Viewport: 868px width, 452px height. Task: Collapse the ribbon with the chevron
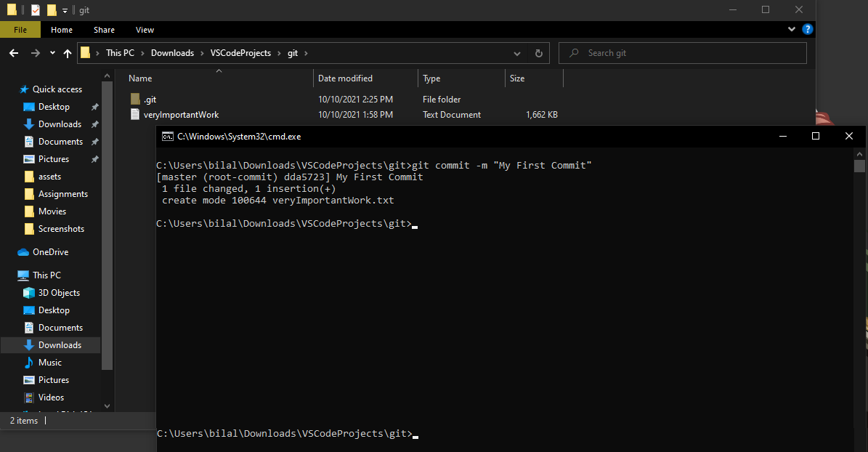tap(792, 30)
